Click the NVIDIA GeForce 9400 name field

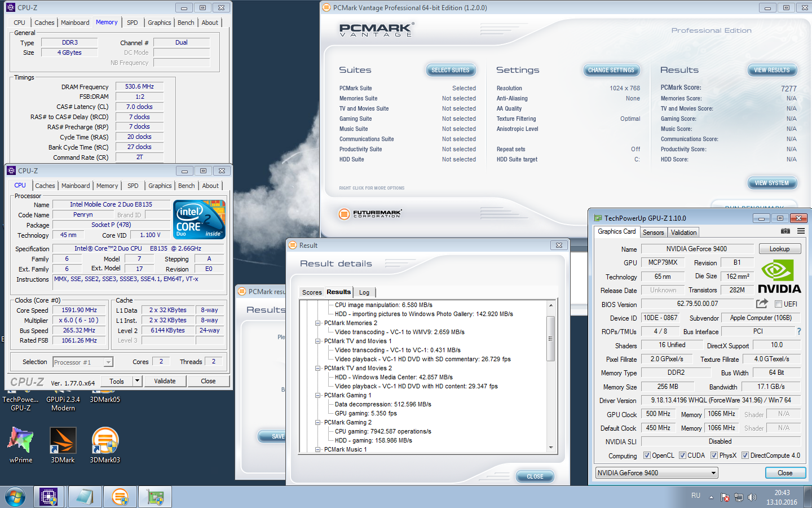697,249
